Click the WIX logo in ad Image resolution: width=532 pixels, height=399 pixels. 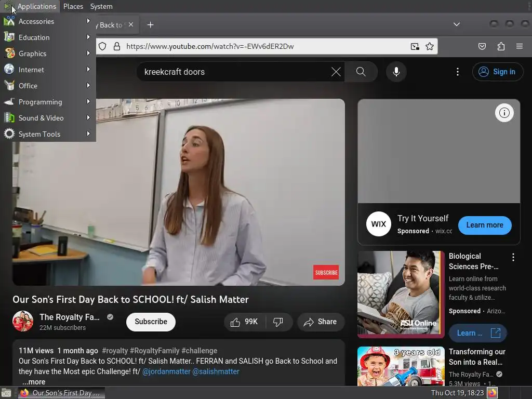coord(379,224)
